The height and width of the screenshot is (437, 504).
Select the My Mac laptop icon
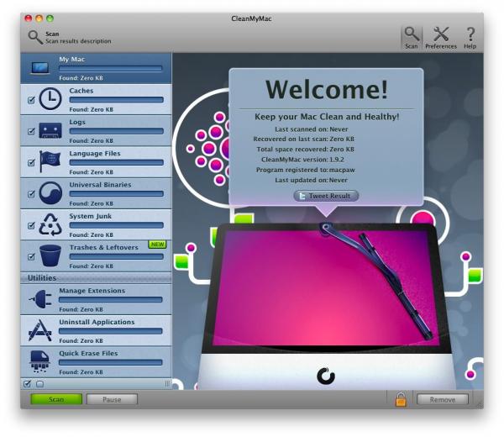pos(40,68)
